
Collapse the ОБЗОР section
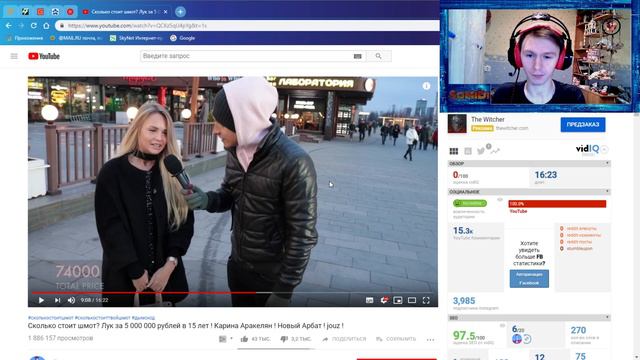pos(607,163)
